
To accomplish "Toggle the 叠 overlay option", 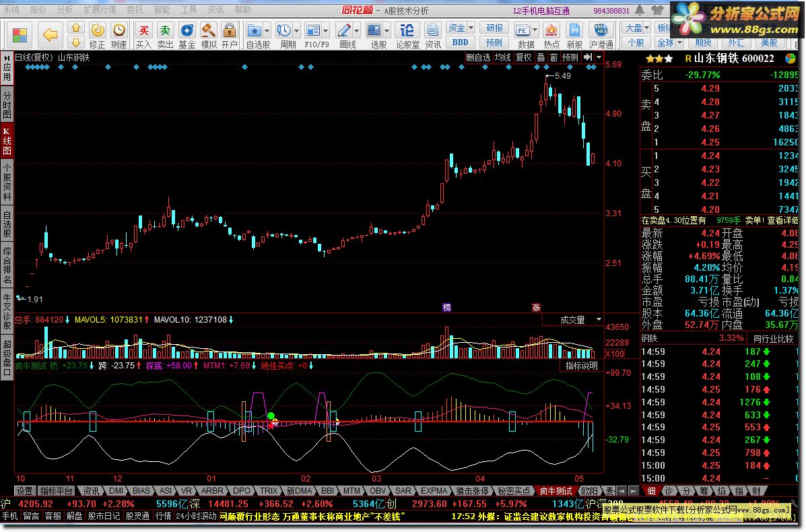I will point(541,57).
